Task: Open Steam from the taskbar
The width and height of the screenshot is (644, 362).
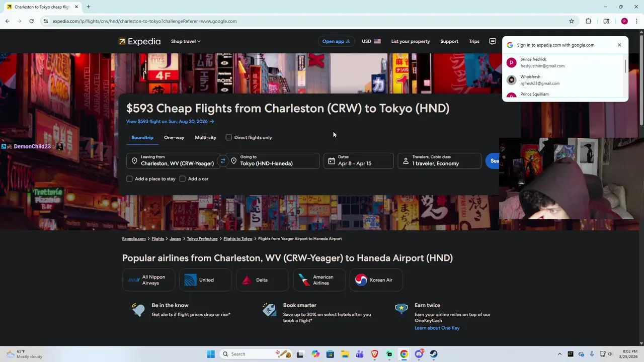Action: 434,354
